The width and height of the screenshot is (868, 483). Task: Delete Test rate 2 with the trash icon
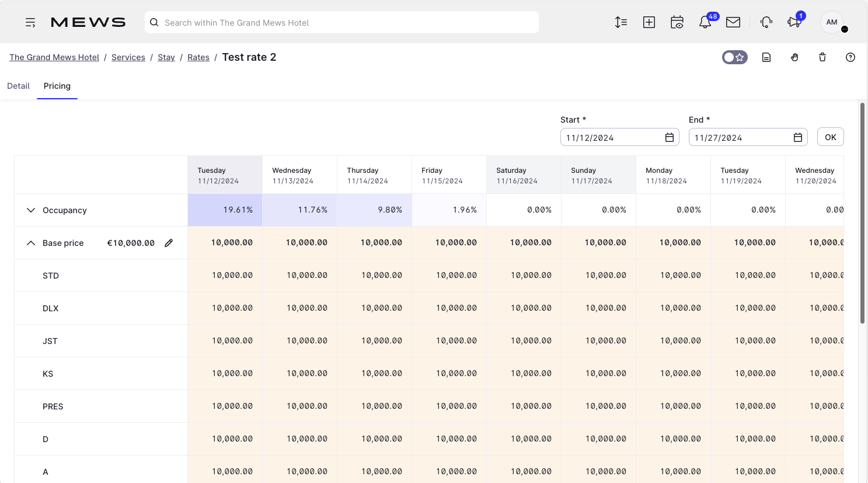coord(822,57)
